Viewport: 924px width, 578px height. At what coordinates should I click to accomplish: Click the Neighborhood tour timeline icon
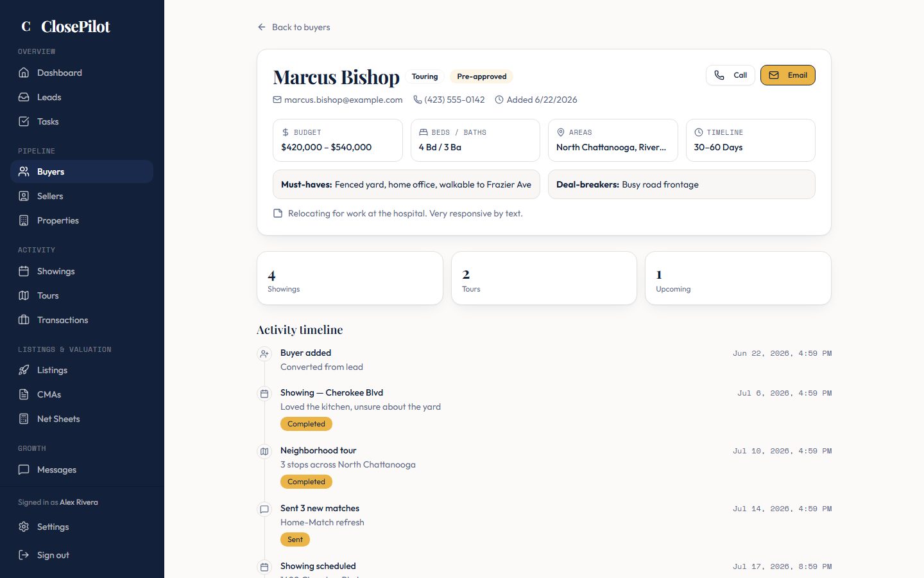[x=264, y=451]
